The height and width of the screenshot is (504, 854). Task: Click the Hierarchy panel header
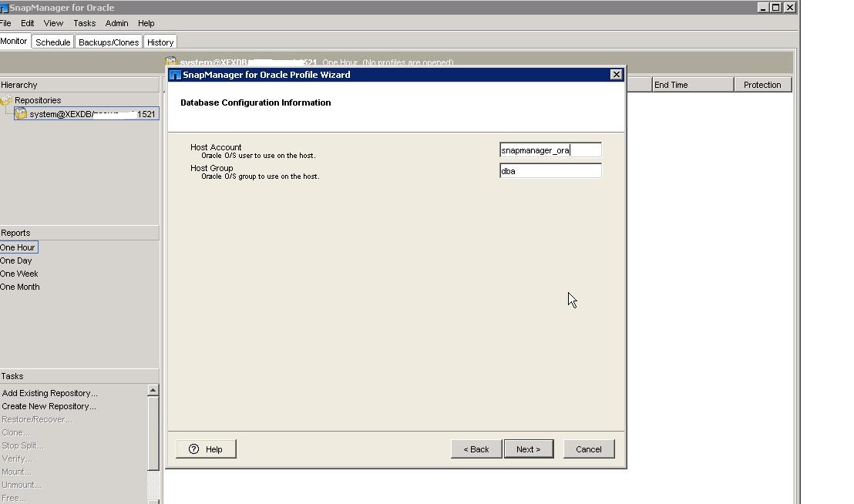click(x=79, y=84)
